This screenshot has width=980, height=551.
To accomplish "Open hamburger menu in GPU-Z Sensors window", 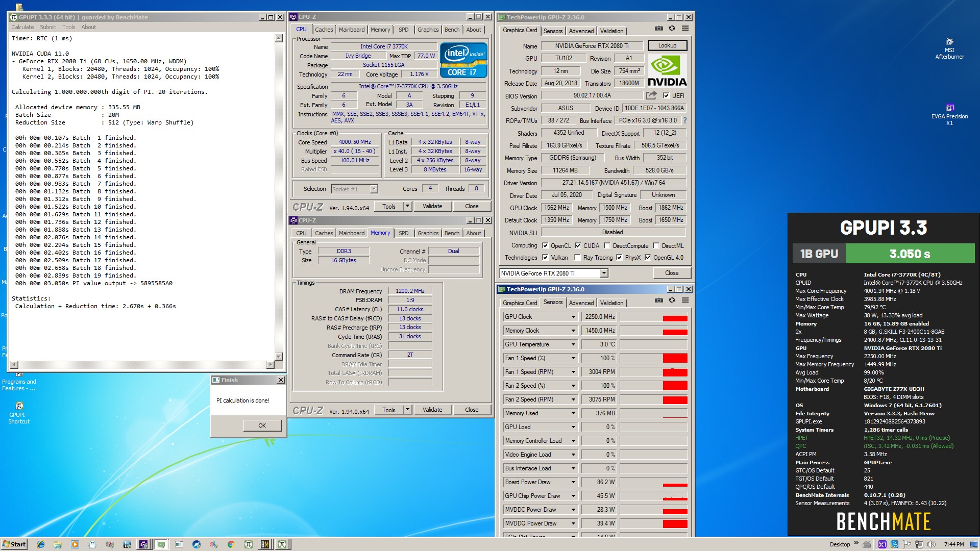I will coord(685,300).
